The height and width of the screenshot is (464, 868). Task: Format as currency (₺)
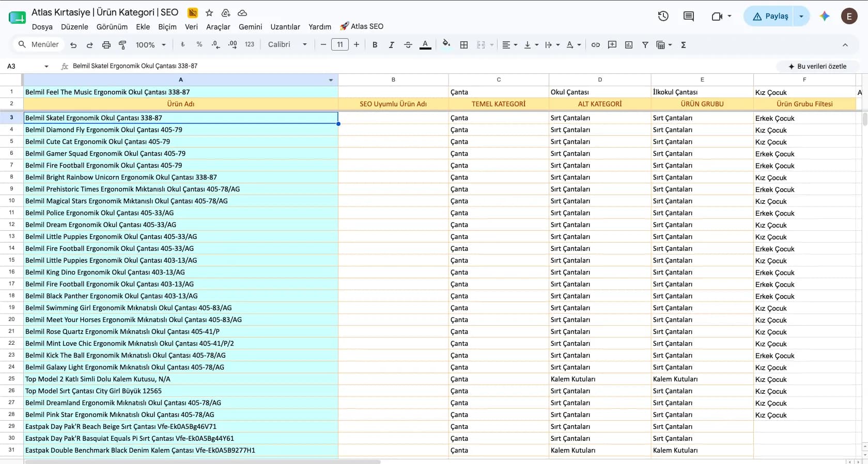click(x=182, y=45)
